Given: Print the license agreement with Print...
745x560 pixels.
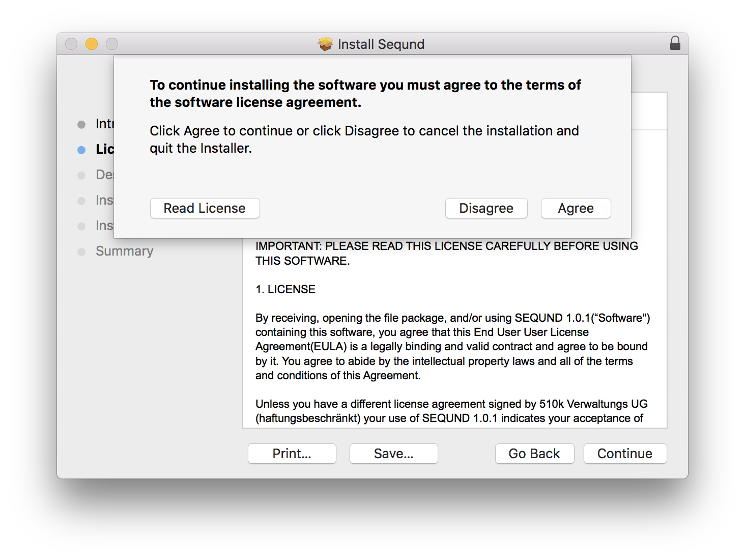Looking at the screenshot, I should coord(292,454).
